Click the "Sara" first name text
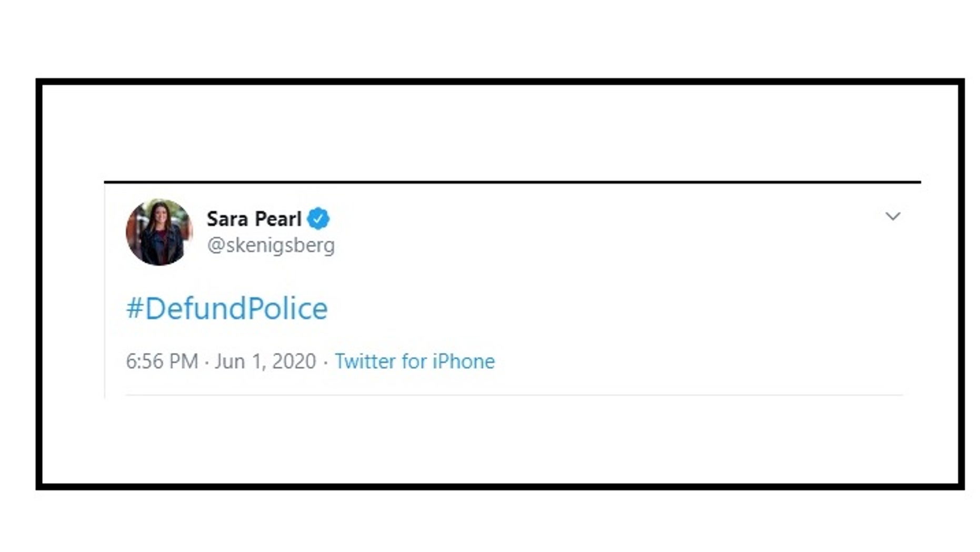980x552 pixels. 227,219
